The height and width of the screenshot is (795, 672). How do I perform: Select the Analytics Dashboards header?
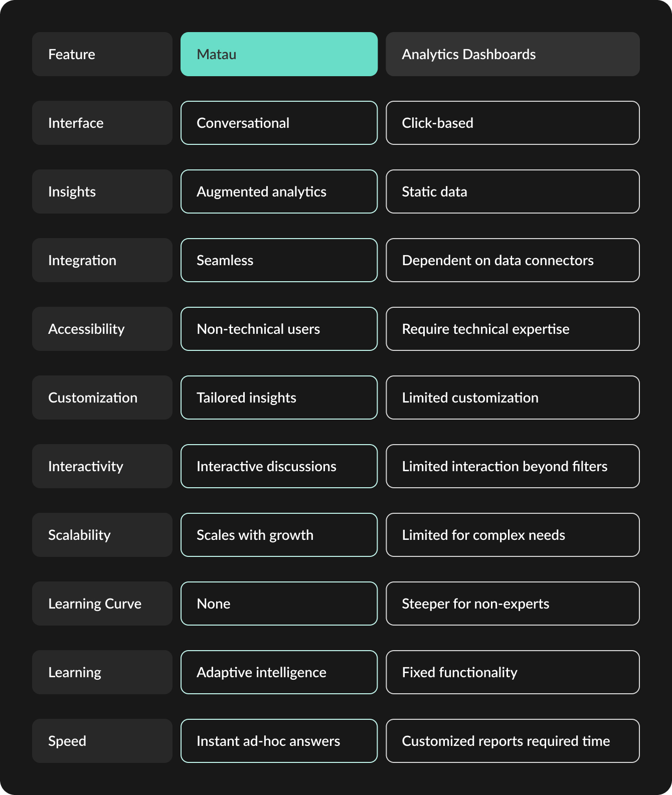click(513, 54)
